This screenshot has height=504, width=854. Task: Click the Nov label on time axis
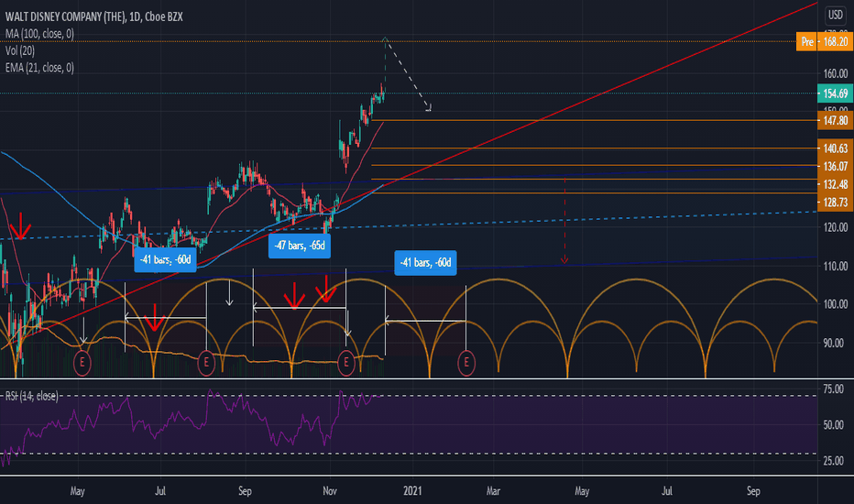point(330,491)
